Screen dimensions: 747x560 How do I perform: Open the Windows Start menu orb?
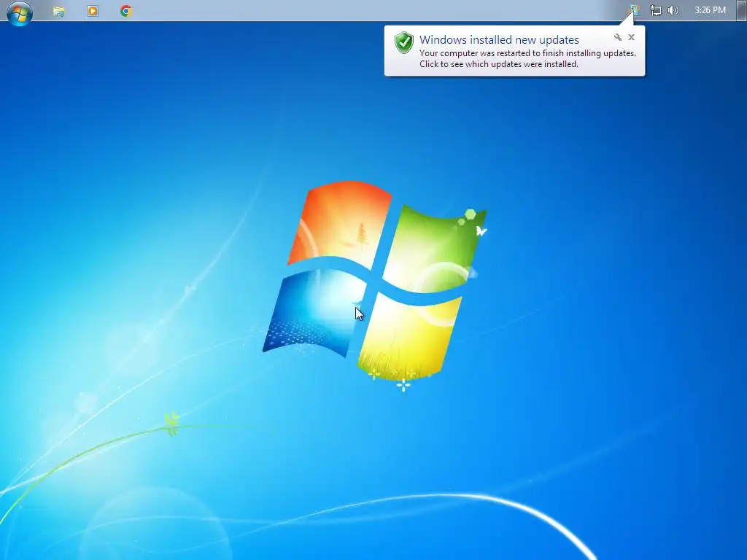[x=19, y=12]
